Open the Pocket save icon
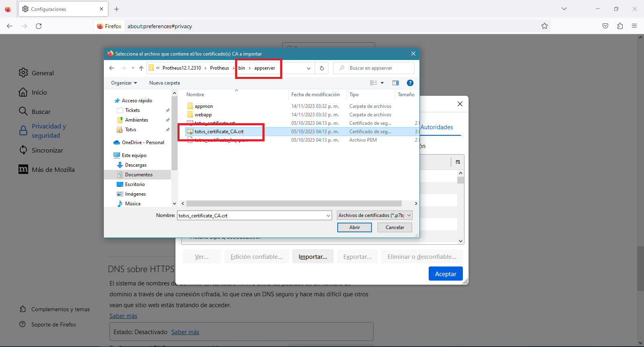This screenshot has width=644, height=347. [605, 26]
